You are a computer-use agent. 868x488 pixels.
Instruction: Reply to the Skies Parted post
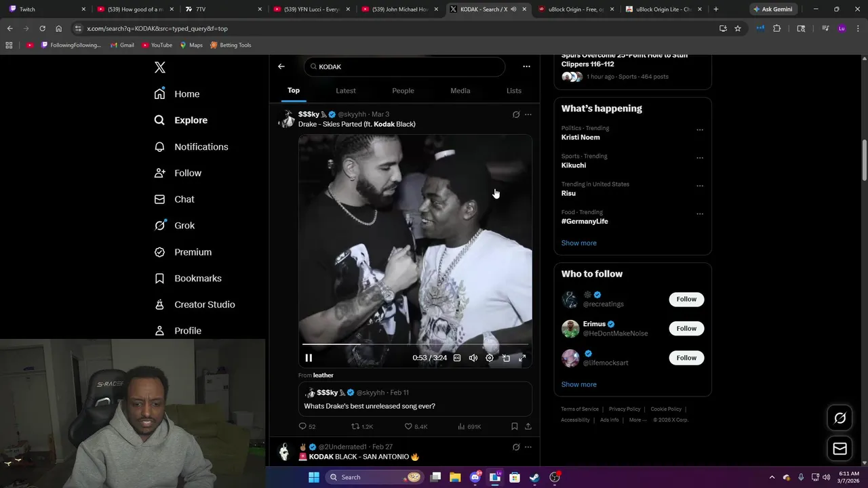click(307, 426)
